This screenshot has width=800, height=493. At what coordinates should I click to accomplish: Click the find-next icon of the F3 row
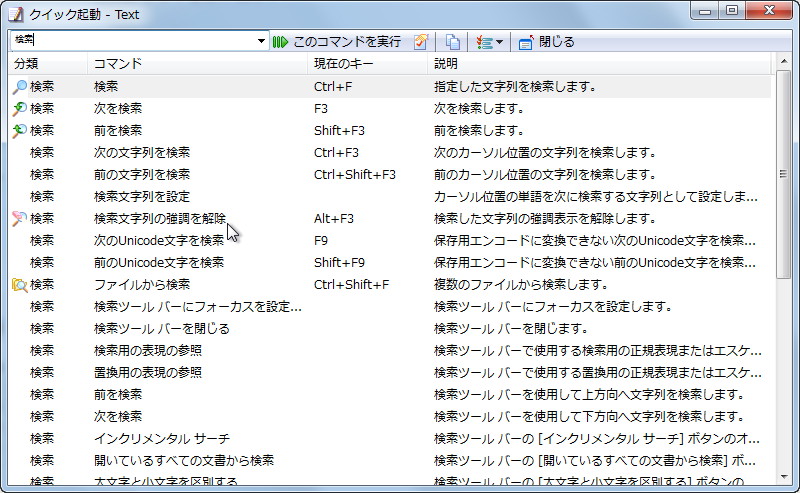tap(19, 109)
